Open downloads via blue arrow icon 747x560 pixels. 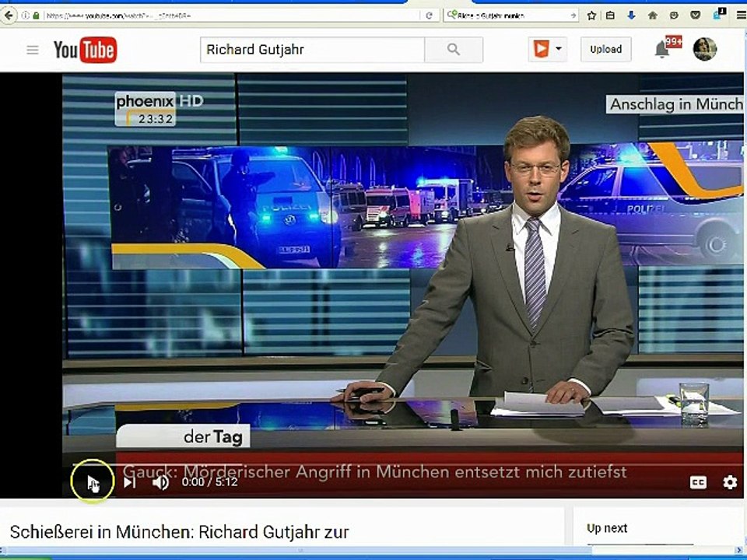(x=631, y=16)
